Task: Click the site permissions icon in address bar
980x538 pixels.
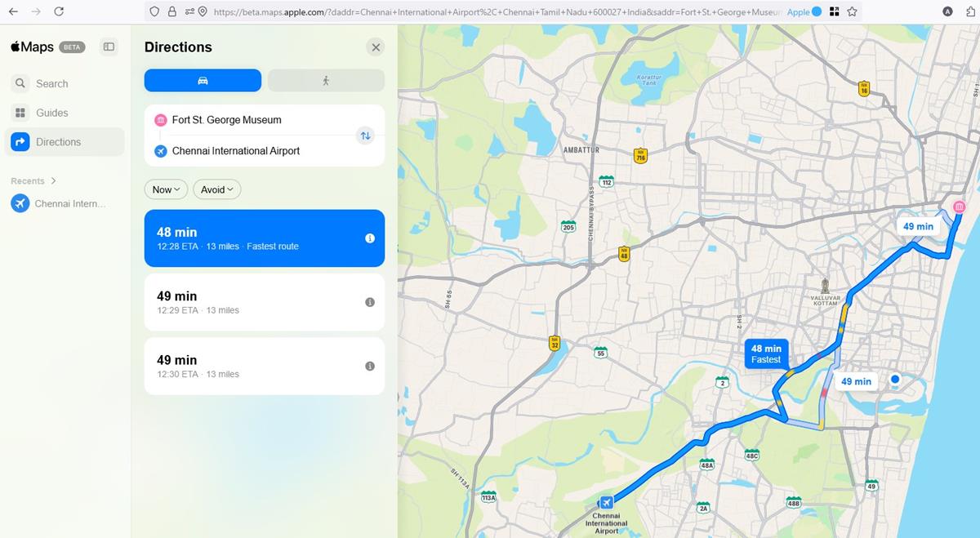Action: coord(189,12)
